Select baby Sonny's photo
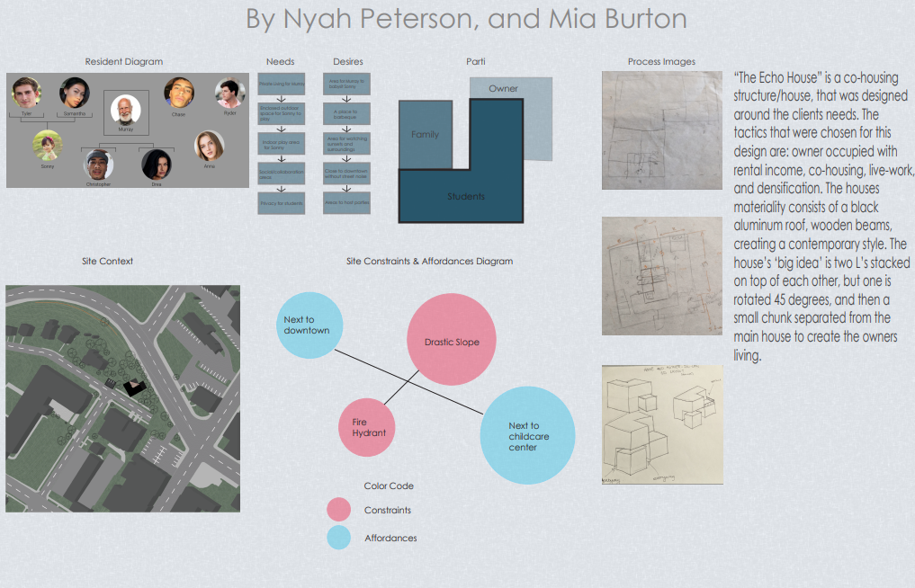This screenshot has height=588, width=915. pos(47,146)
